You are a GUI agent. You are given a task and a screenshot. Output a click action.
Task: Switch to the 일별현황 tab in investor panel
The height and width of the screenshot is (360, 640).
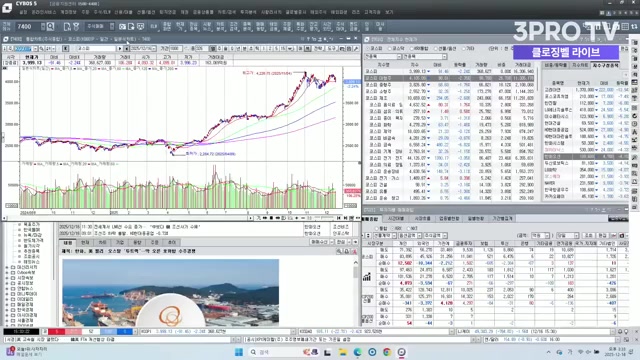pos(475,219)
